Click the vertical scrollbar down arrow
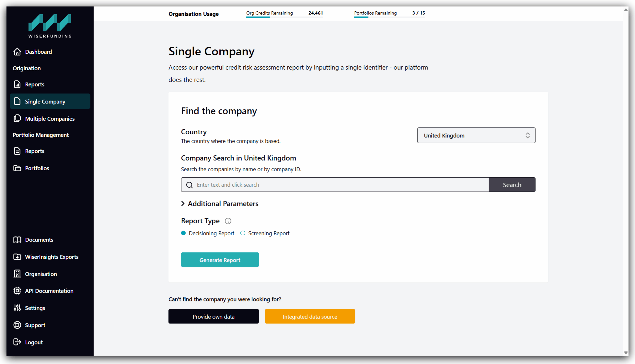Screen dimensions: 635x364 coord(626,353)
